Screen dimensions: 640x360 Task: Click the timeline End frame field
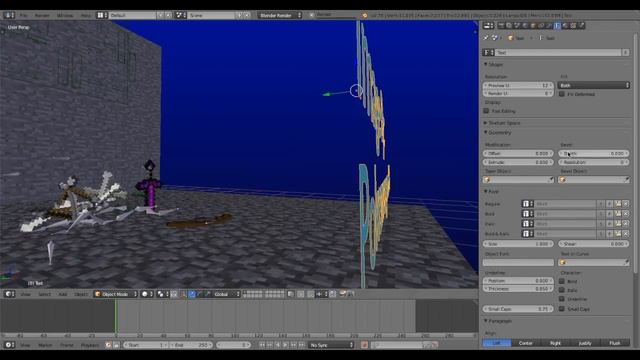click(191, 345)
